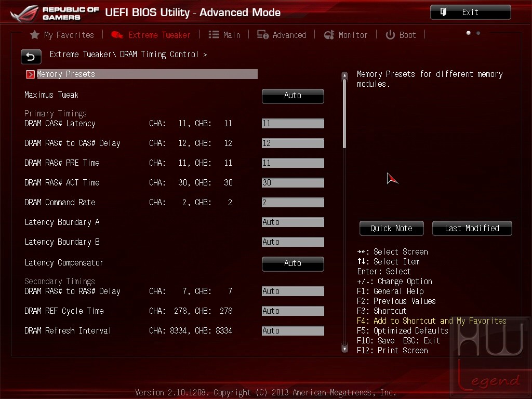Screen dimensions: 532x399
Task: Select the DRAM REF Cycle Time field
Action: point(293,311)
